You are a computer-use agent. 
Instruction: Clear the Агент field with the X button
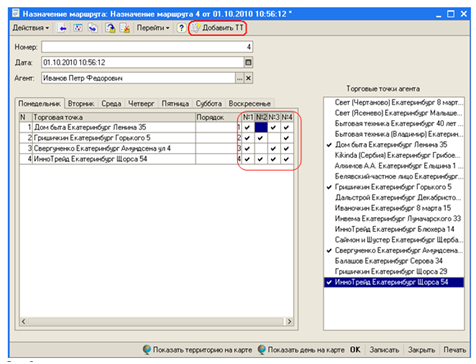point(248,78)
